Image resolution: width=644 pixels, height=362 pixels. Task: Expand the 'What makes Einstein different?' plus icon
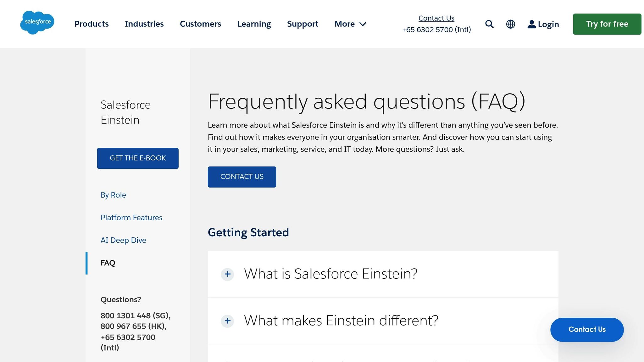227,321
